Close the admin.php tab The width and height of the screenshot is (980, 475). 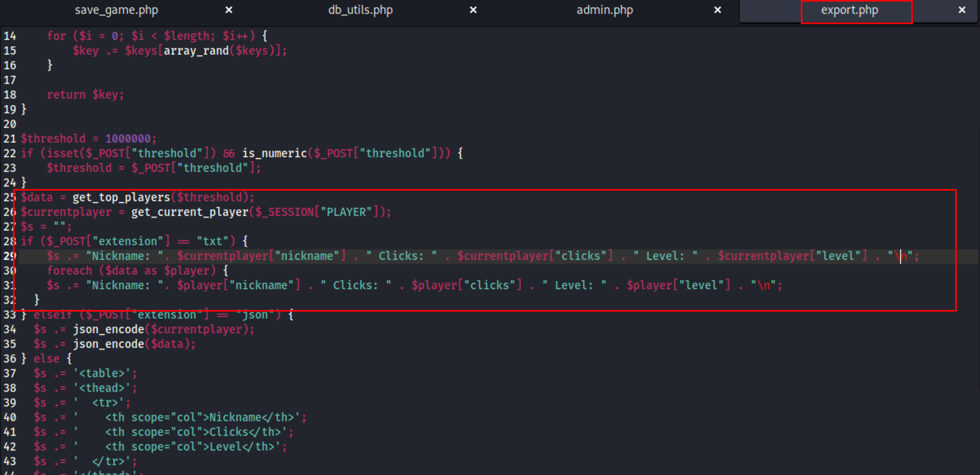(x=717, y=10)
